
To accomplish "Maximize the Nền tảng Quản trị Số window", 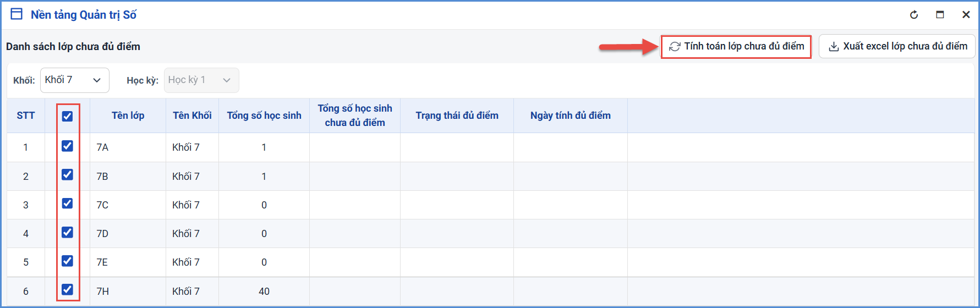I will click(x=940, y=15).
